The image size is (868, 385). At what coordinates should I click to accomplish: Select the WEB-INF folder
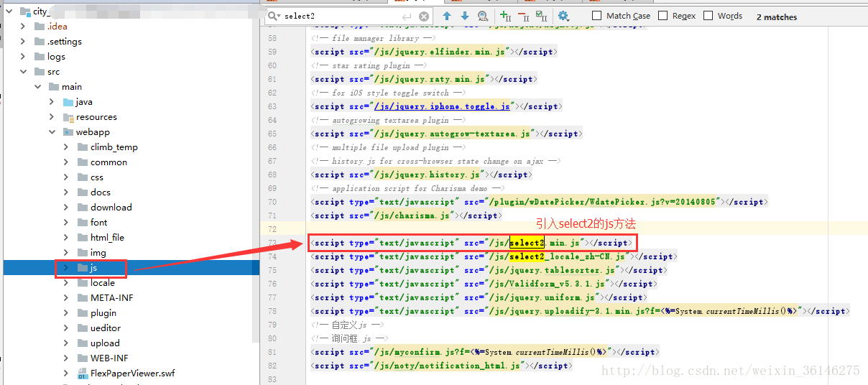click(108, 358)
